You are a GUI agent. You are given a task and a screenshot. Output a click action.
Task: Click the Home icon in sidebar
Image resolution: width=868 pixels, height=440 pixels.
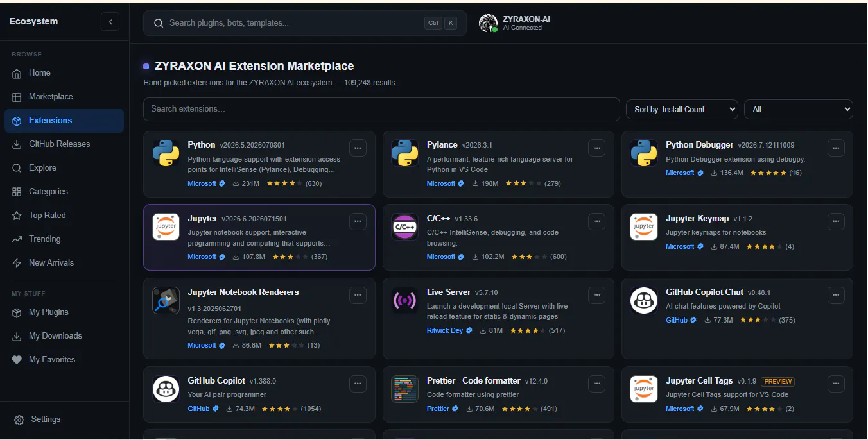point(17,73)
